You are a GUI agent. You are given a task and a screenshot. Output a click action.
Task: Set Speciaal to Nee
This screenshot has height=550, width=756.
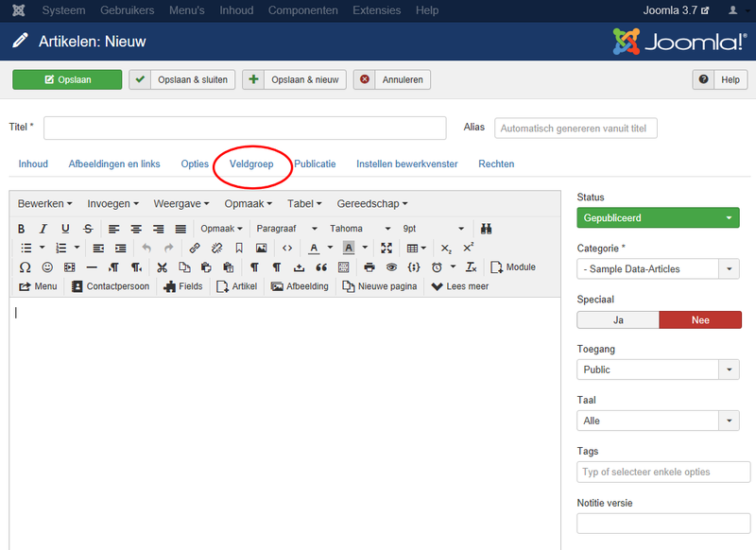click(700, 320)
